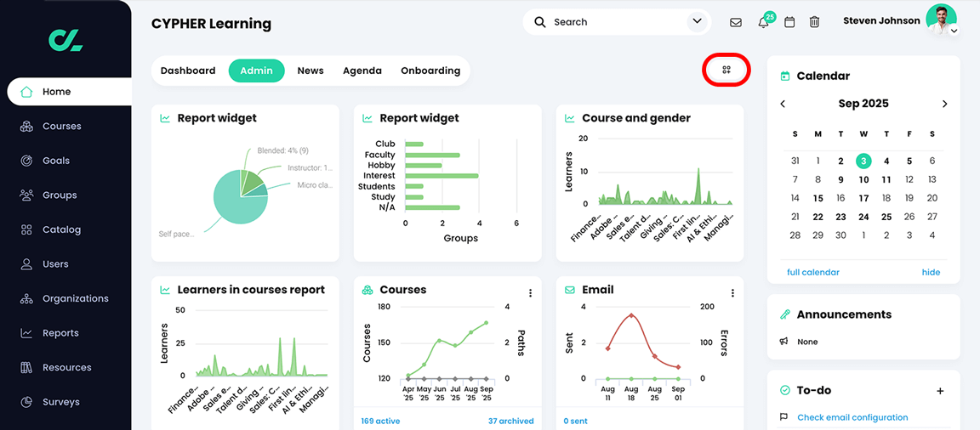Go to previous month in calendar
This screenshot has height=430, width=980.
pos(783,105)
